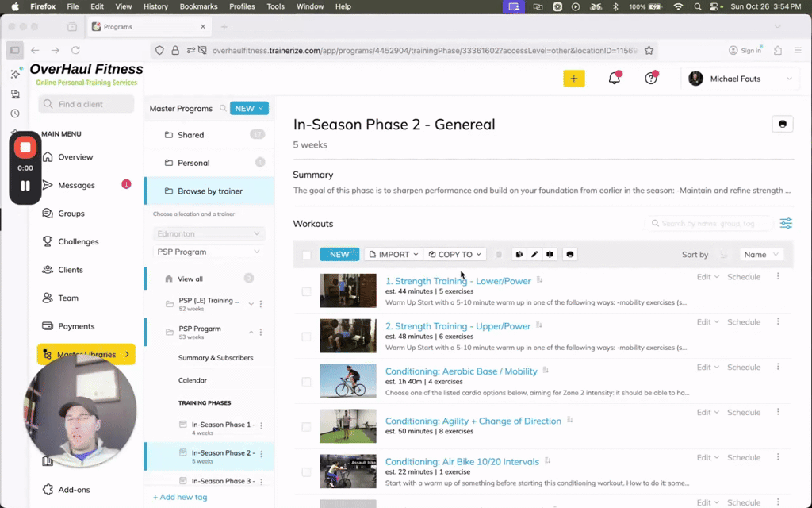Check the Aerobic Base / Mobility workout checkbox
This screenshot has width=812, height=508.
307,382
